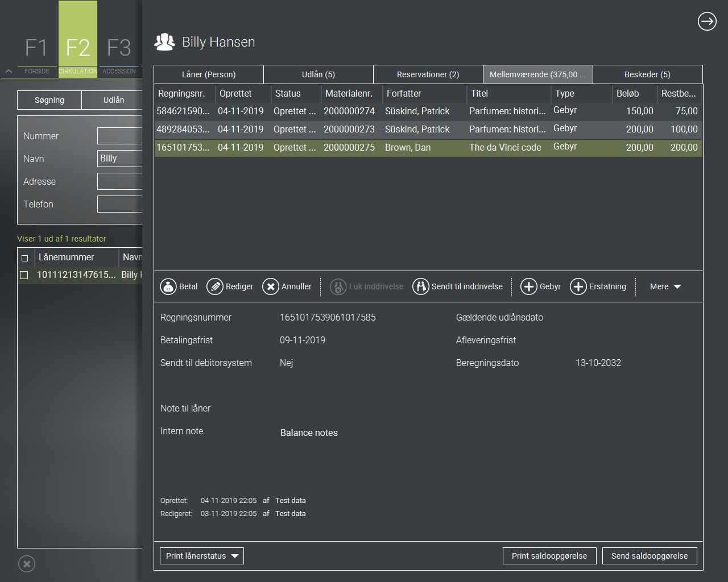728x582 pixels.
Task: Click the Annuller button label
Action: [x=296, y=286]
